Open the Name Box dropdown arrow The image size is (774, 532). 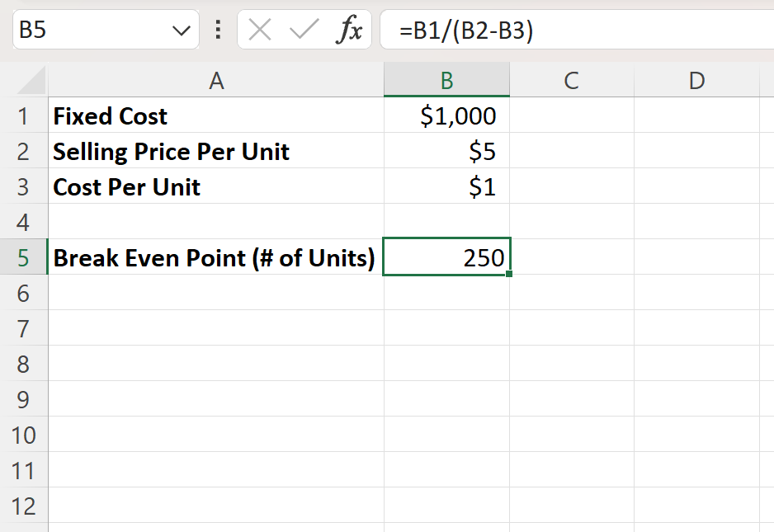pos(182,30)
